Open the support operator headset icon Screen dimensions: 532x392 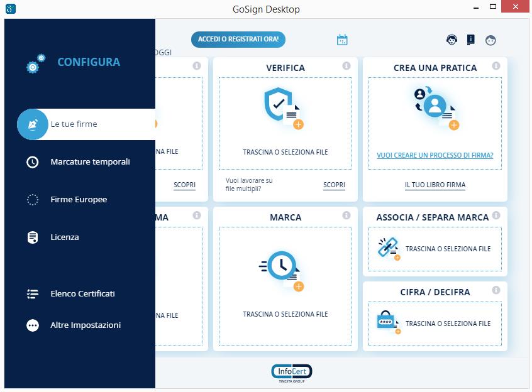[452, 40]
